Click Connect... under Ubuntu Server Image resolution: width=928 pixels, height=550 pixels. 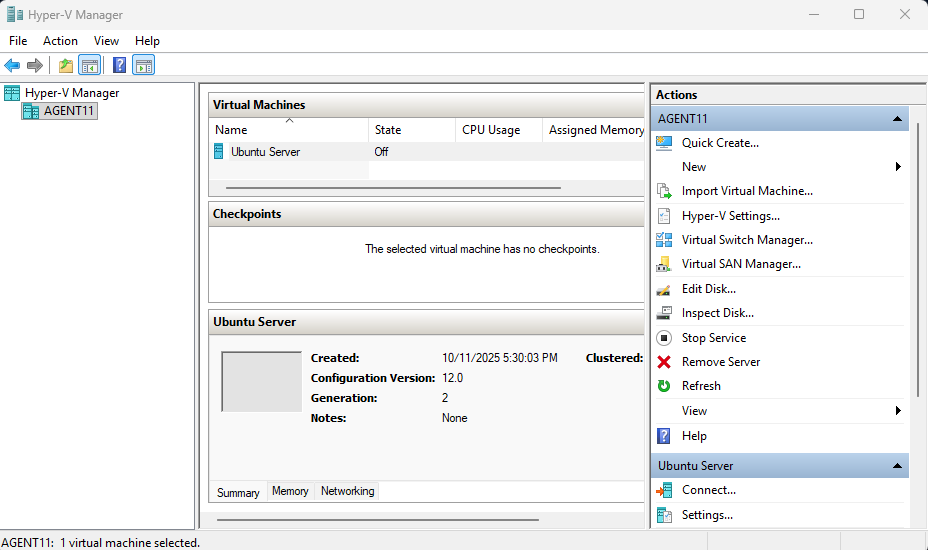[708, 490]
